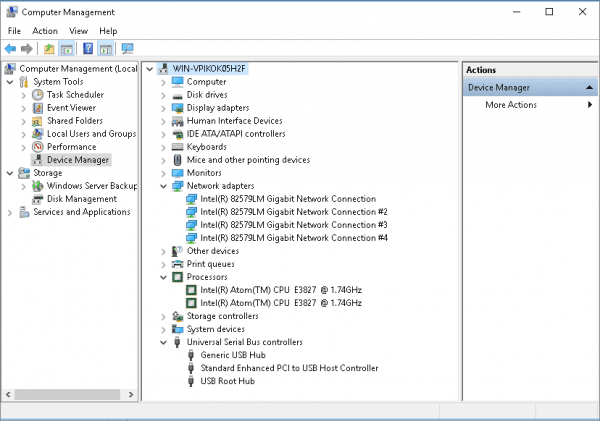600x421 pixels.
Task: Toggle Show/Hide Action Pane toolbar icon
Action: (x=106, y=49)
